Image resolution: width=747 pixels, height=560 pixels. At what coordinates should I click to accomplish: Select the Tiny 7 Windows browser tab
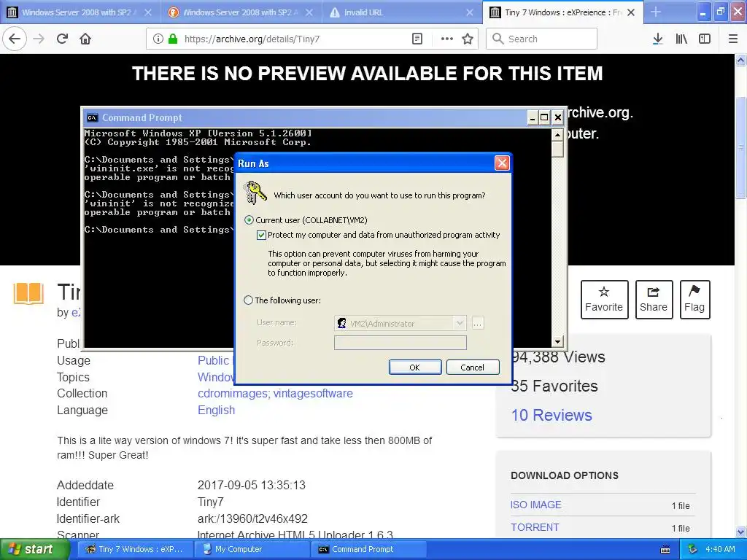[562, 12]
